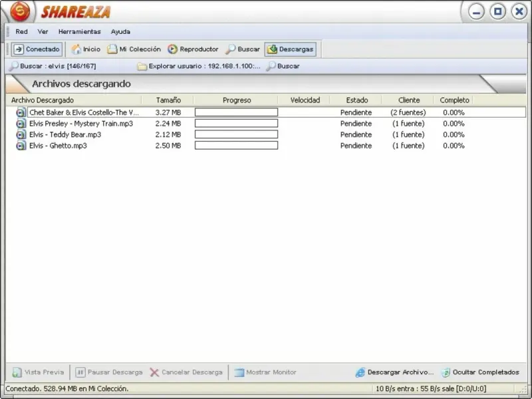Click Buscar in the main toolbar
This screenshot has height=399, width=532.
click(x=243, y=49)
